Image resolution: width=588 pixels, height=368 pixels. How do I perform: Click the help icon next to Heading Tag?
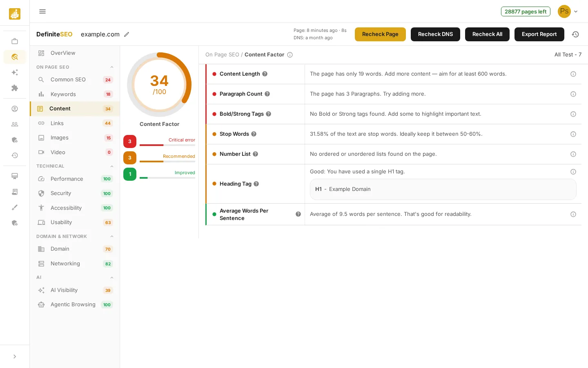[x=256, y=184]
